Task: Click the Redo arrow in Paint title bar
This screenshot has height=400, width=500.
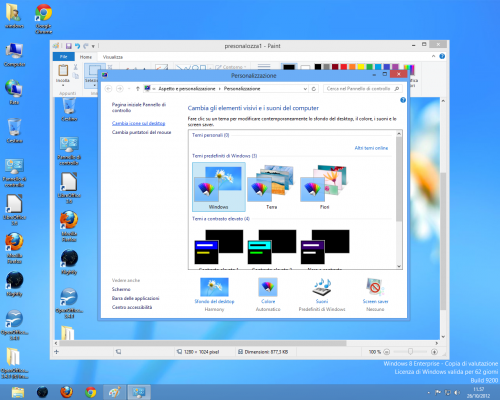Action: pyautogui.click(x=86, y=46)
